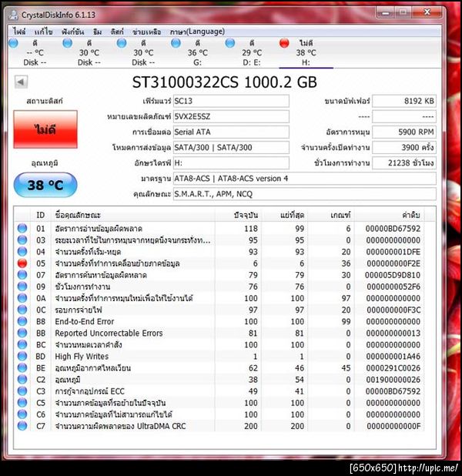Click the status icon on High Fly Writes row
The height and width of the screenshot is (476, 462).
pos(22,356)
